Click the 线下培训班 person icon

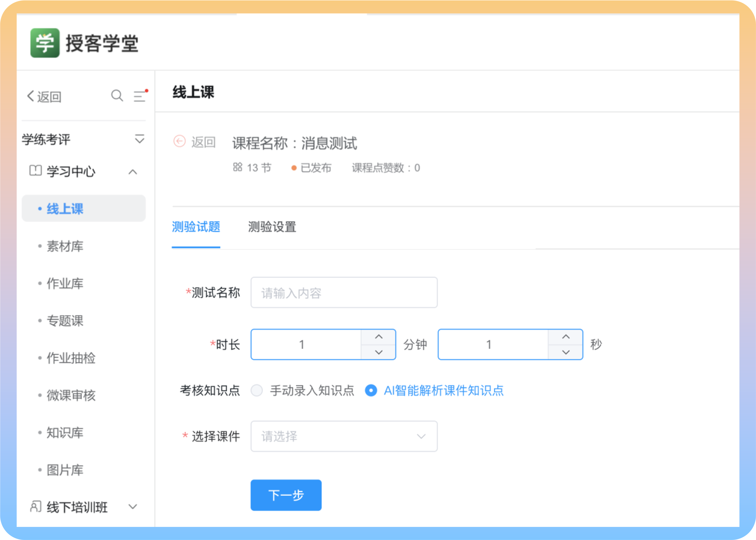[x=36, y=506]
